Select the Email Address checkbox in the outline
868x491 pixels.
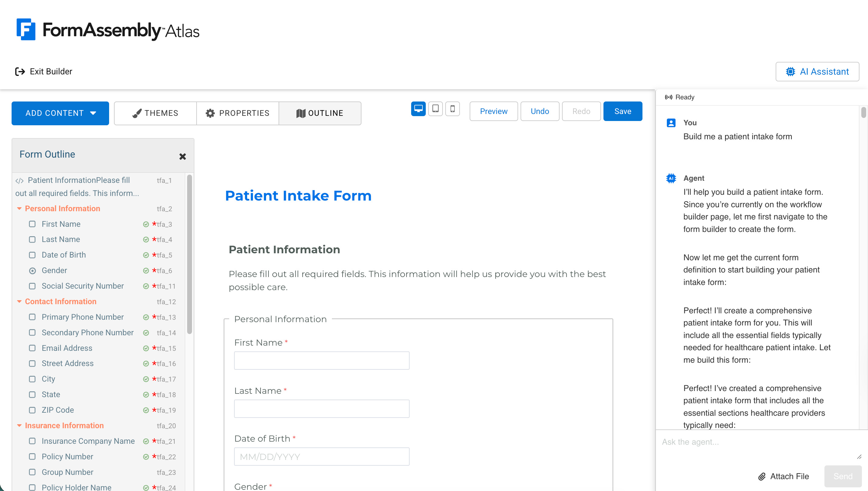coord(32,348)
